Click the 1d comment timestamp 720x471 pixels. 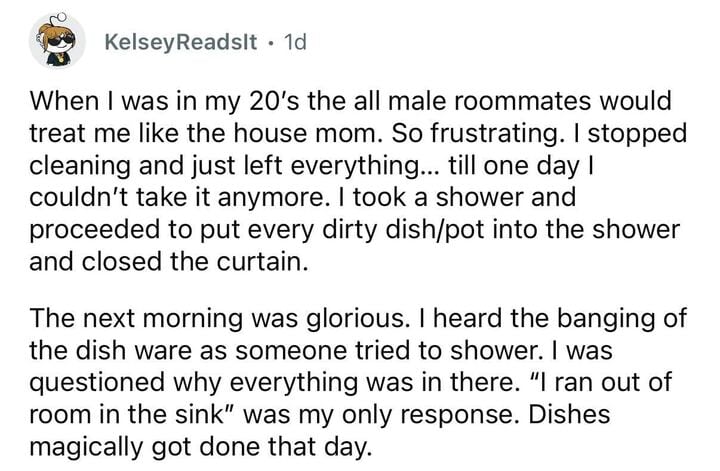pyautogui.click(x=295, y=43)
